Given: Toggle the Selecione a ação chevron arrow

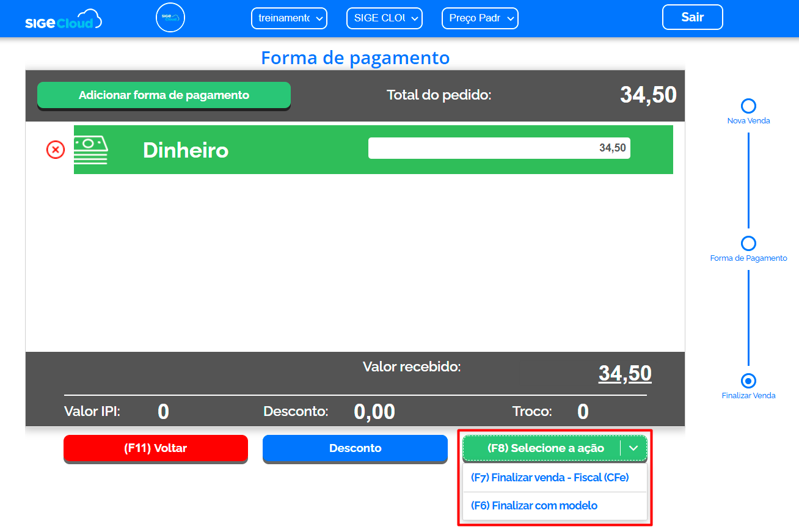Looking at the screenshot, I should pyautogui.click(x=634, y=448).
